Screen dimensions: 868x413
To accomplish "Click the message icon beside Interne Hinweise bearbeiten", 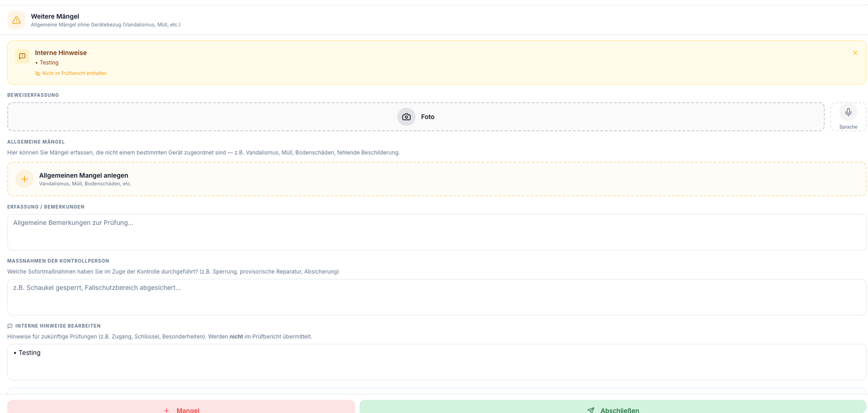I will tap(10, 326).
